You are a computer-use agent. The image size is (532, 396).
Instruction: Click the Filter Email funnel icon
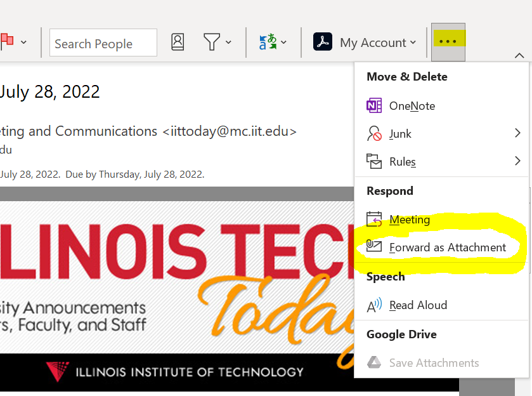coord(211,43)
